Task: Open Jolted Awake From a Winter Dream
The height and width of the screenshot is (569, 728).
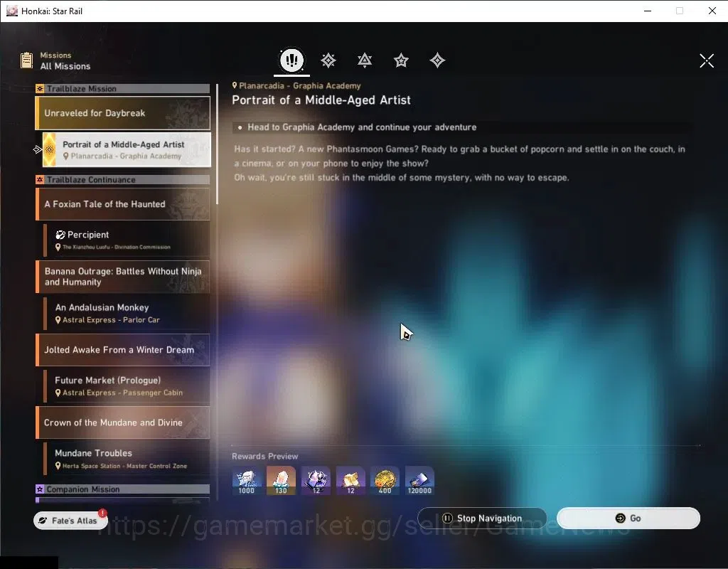Action: point(122,350)
